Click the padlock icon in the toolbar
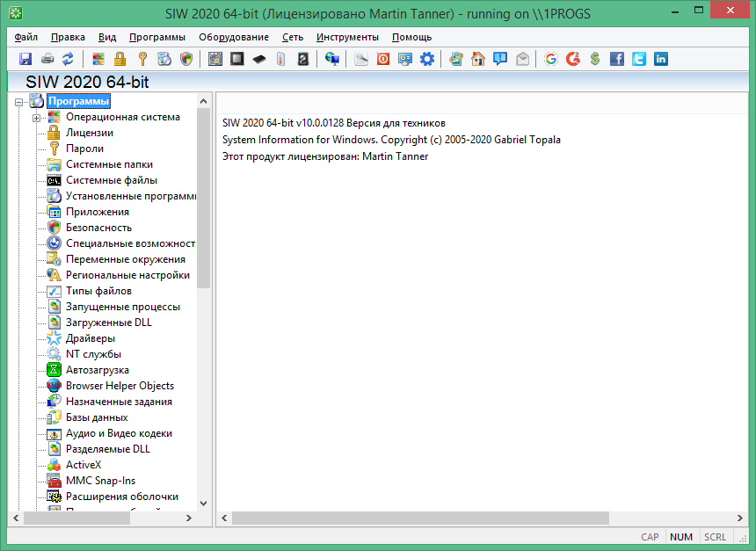The height and width of the screenshot is (551, 756). coord(120,59)
